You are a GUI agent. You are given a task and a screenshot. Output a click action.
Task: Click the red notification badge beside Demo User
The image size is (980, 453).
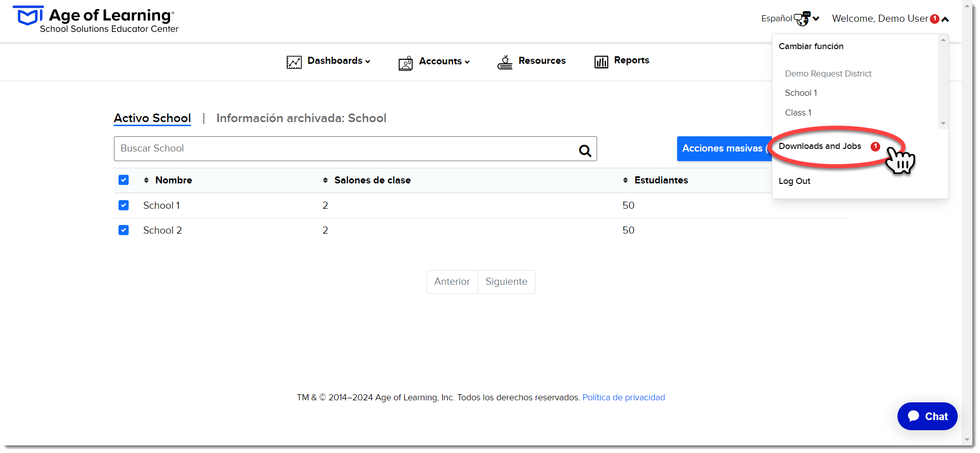934,19
